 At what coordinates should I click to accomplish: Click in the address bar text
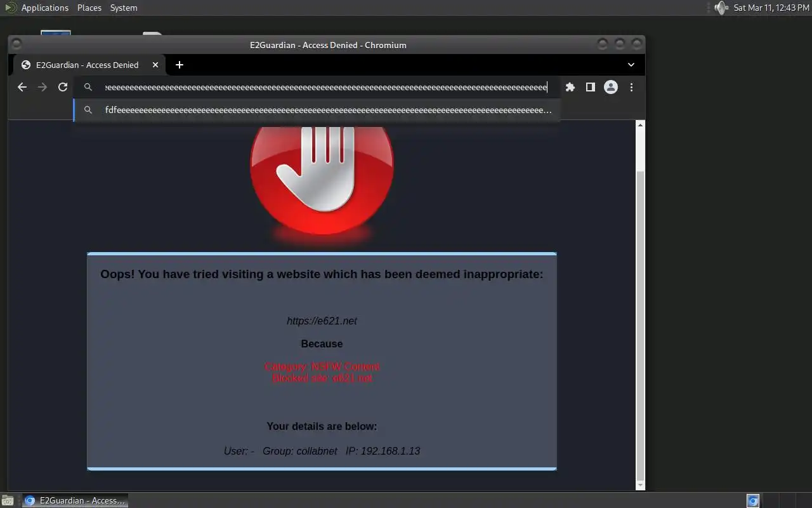326,87
